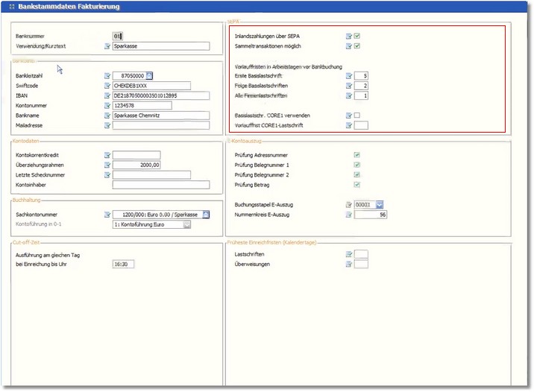Screen dimensions: 534x392
Task: Click into the Kontoinhaber text field
Action: tap(151, 185)
